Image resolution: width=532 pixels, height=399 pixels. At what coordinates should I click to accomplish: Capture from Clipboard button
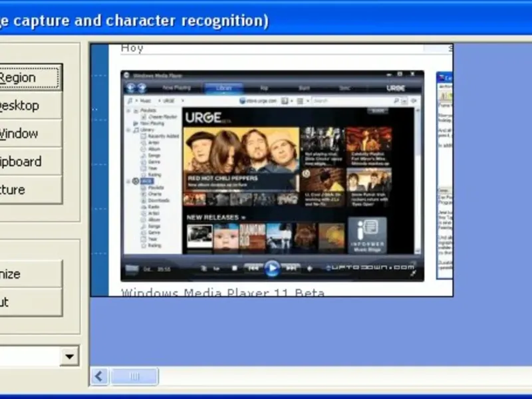(31, 162)
